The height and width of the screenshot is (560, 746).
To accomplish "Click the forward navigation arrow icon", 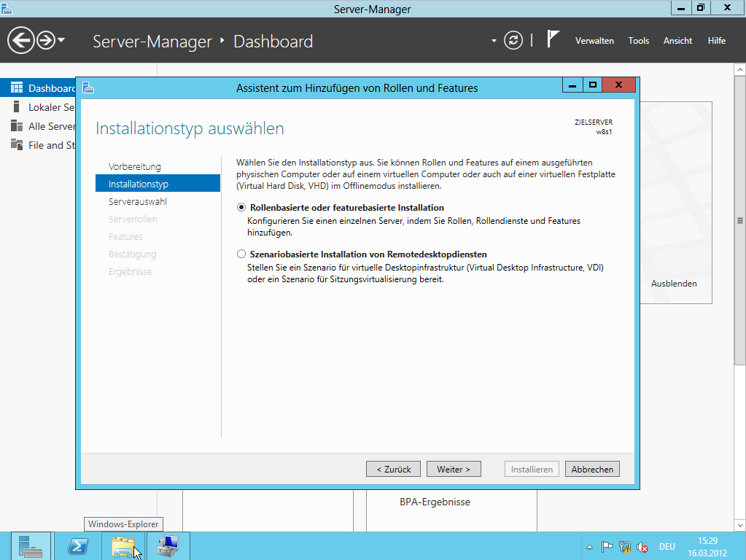I will click(x=46, y=40).
